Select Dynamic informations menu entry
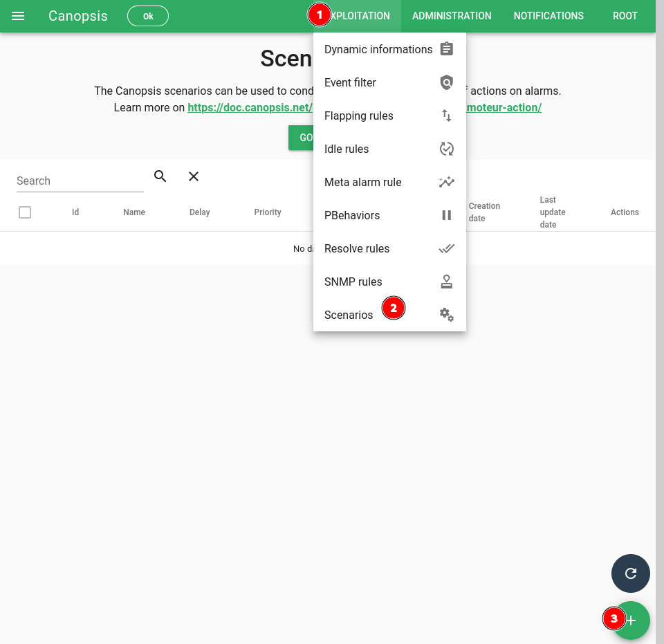This screenshot has height=644, width=664. 389,49
